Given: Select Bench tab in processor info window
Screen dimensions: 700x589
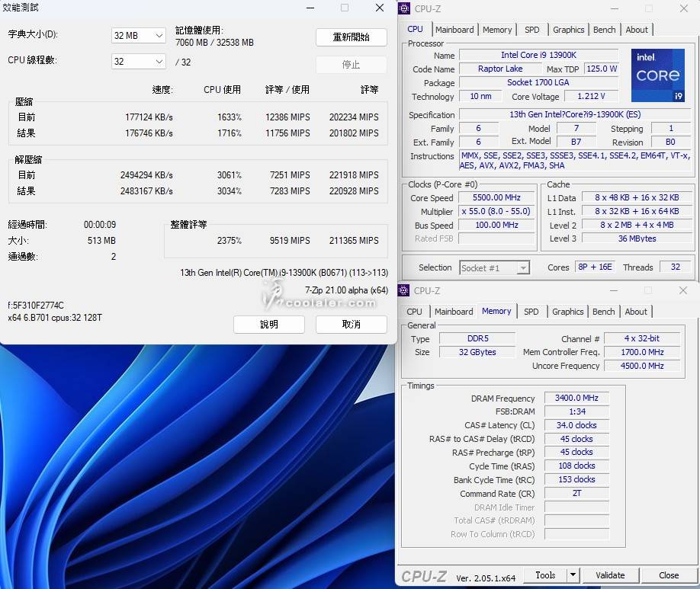Looking at the screenshot, I should [604, 30].
